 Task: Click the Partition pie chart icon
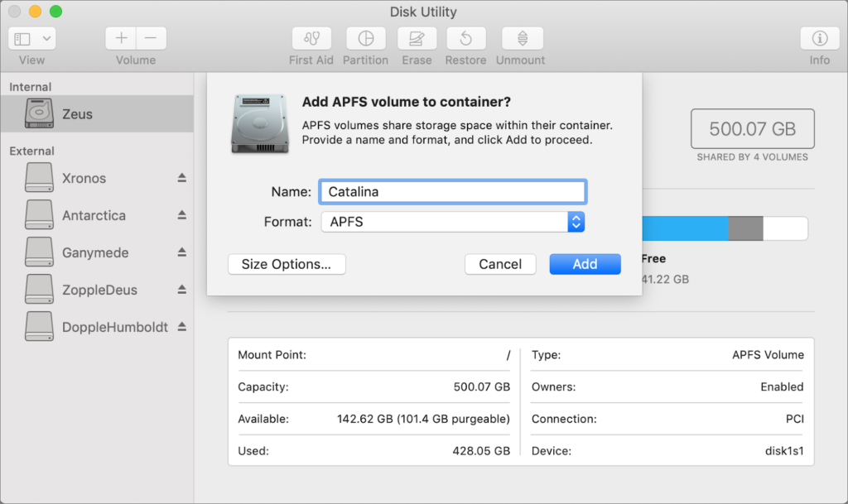pos(365,39)
